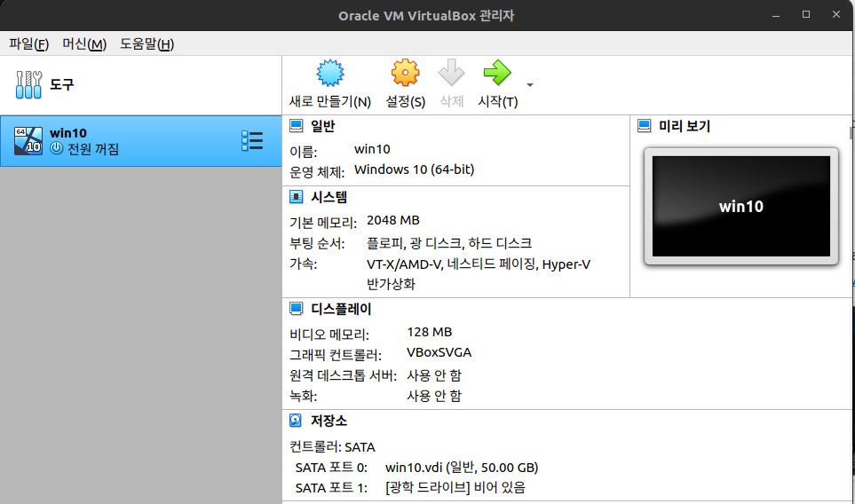855x504 pixels.
Task: Click the win10 preview thumbnail
Action: tap(741, 206)
